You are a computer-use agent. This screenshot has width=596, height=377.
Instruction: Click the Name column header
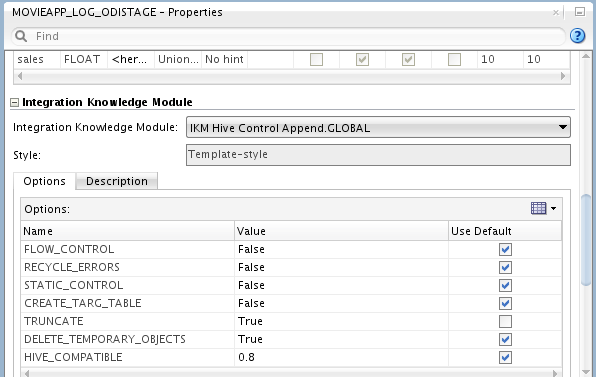click(x=128, y=231)
